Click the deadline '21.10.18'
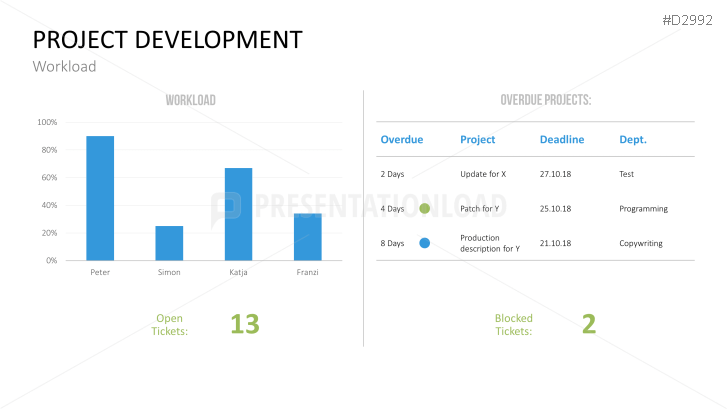Screen dimensions: 727x409 tap(555, 243)
